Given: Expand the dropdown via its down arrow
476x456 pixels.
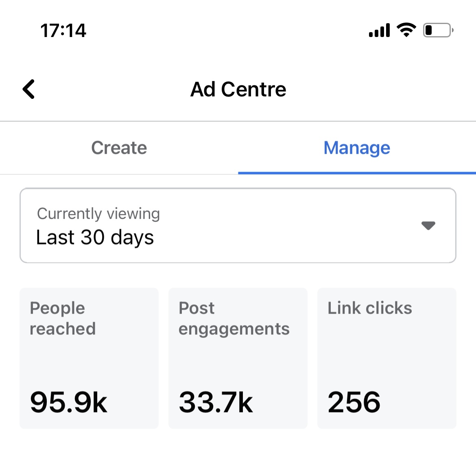Looking at the screenshot, I should [x=428, y=226].
